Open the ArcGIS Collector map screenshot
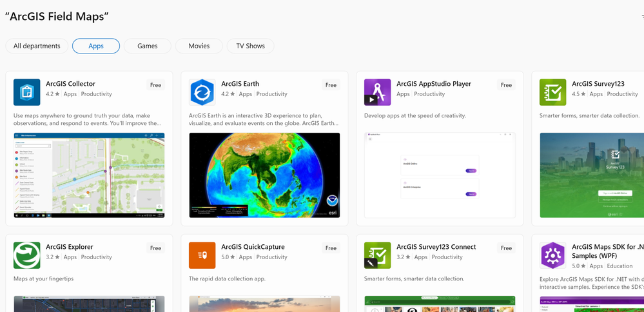644x312 pixels. [89, 175]
